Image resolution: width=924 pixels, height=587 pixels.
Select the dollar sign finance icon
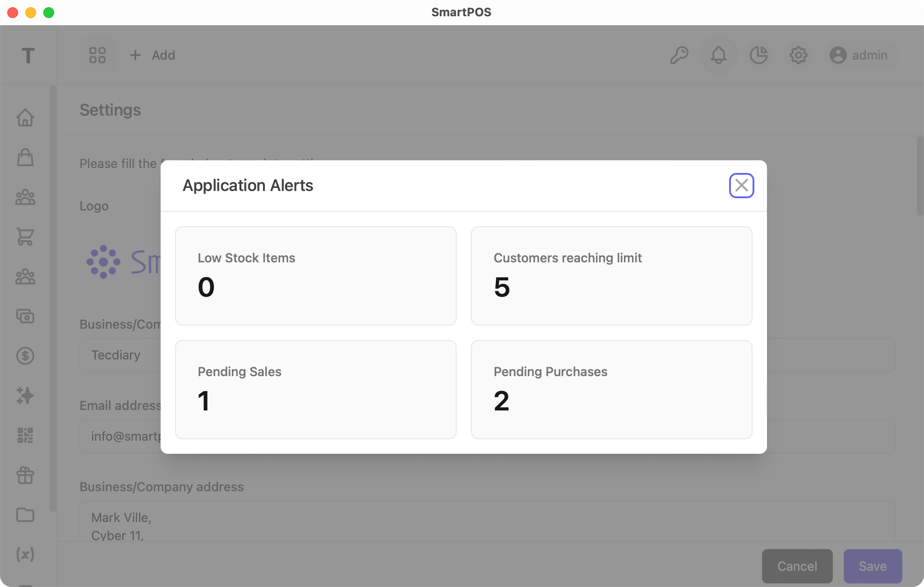pyautogui.click(x=26, y=356)
